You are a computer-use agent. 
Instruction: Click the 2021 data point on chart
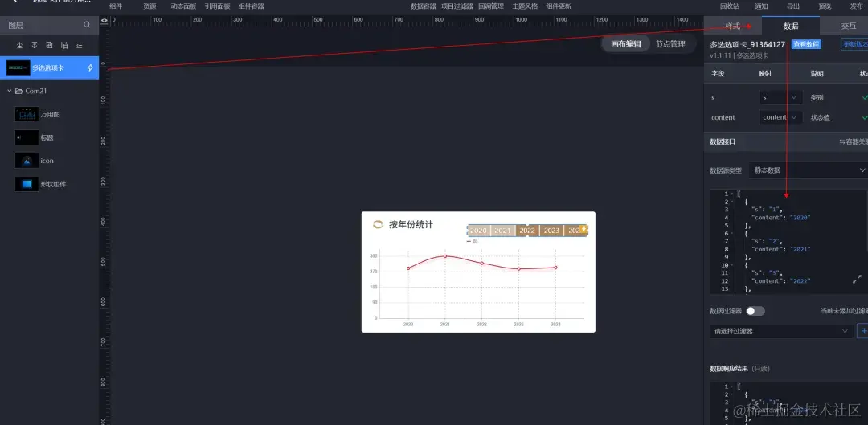coord(445,255)
